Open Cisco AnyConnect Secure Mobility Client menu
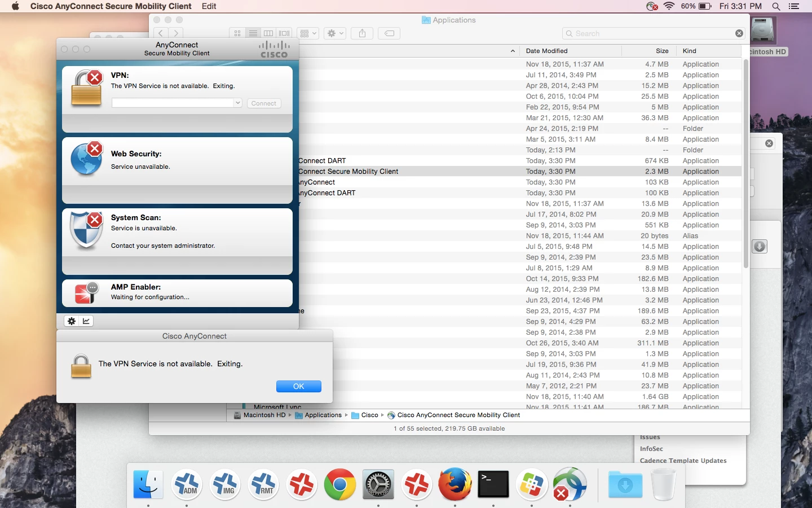 click(111, 6)
